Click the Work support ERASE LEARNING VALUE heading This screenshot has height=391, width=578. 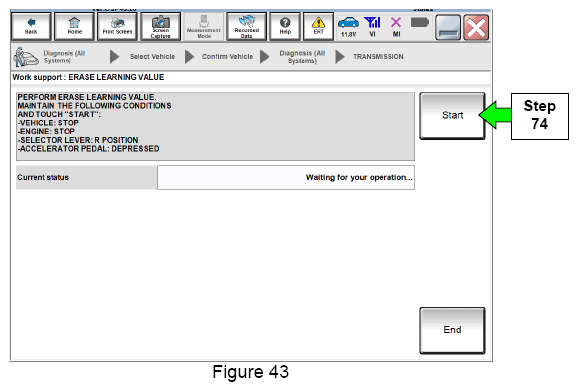pos(88,77)
